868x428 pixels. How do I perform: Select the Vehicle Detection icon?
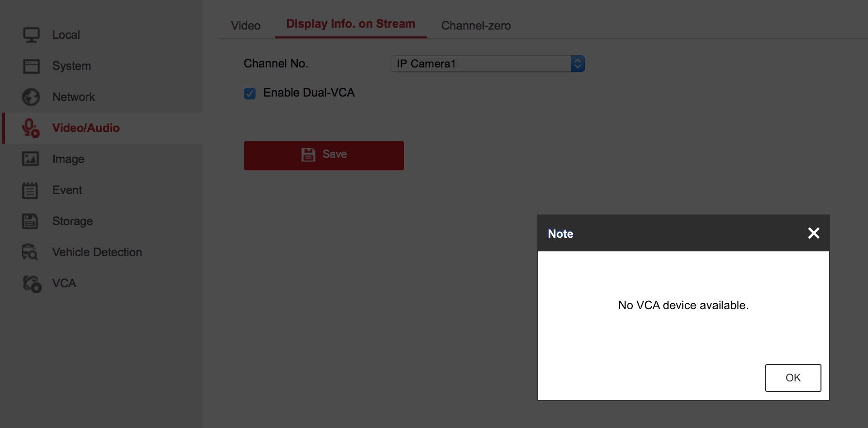pyautogui.click(x=30, y=252)
